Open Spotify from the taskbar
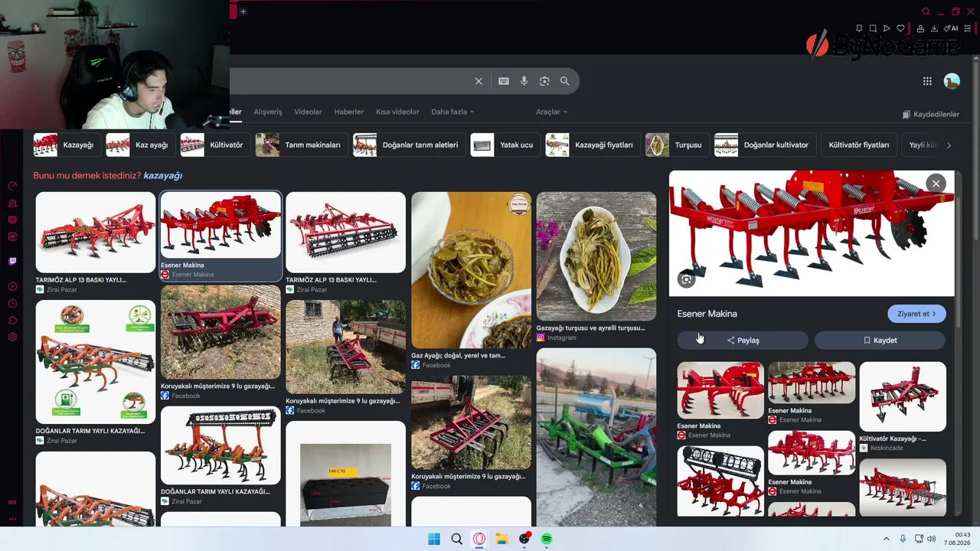 [547, 539]
